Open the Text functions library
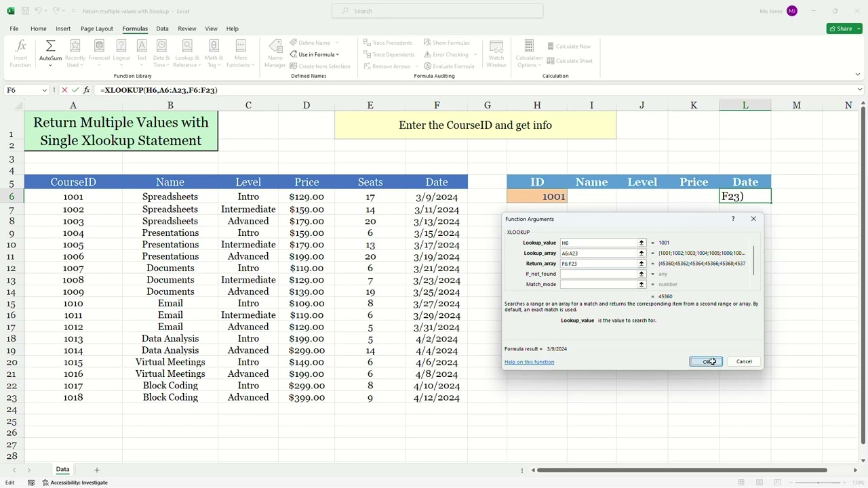The width and height of the screenshot is (868, 488). click(x=141, y=54)
